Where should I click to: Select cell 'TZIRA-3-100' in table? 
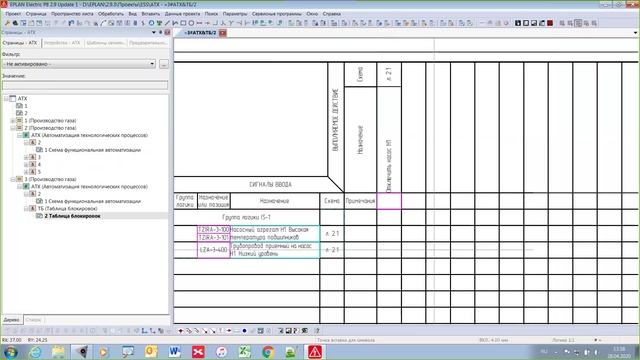pos(214,230)
